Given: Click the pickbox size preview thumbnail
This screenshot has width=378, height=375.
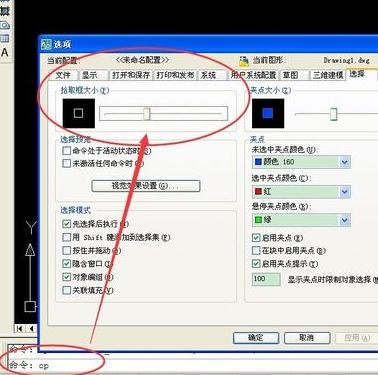Looking at the screenshot, I should pyautogui.click(x=79, y=113).
